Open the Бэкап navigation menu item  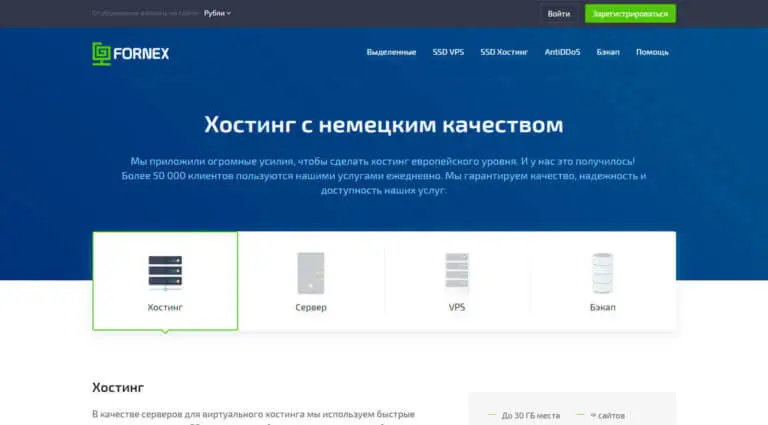click(x=608, y=52)
